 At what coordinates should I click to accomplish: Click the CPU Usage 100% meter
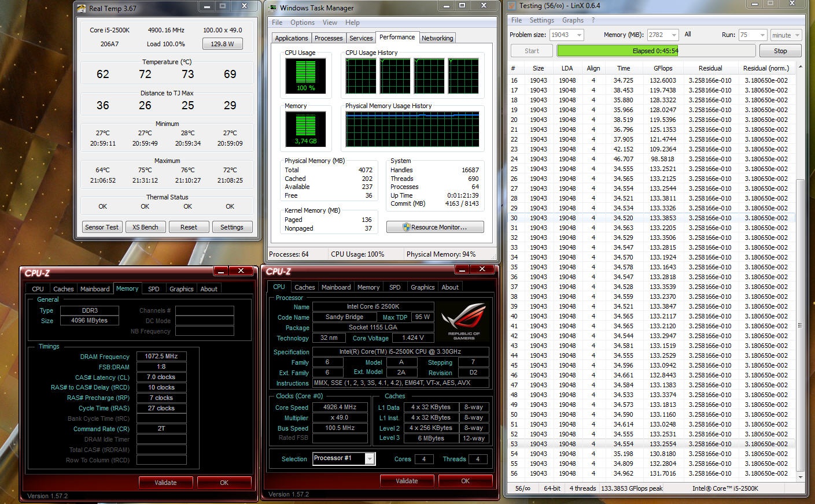tap(305, 76)
